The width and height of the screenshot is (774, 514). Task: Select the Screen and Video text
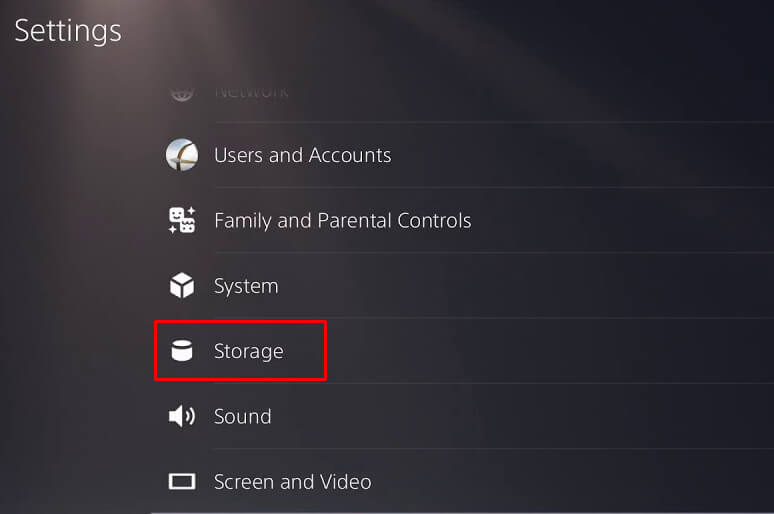(292, 482)
